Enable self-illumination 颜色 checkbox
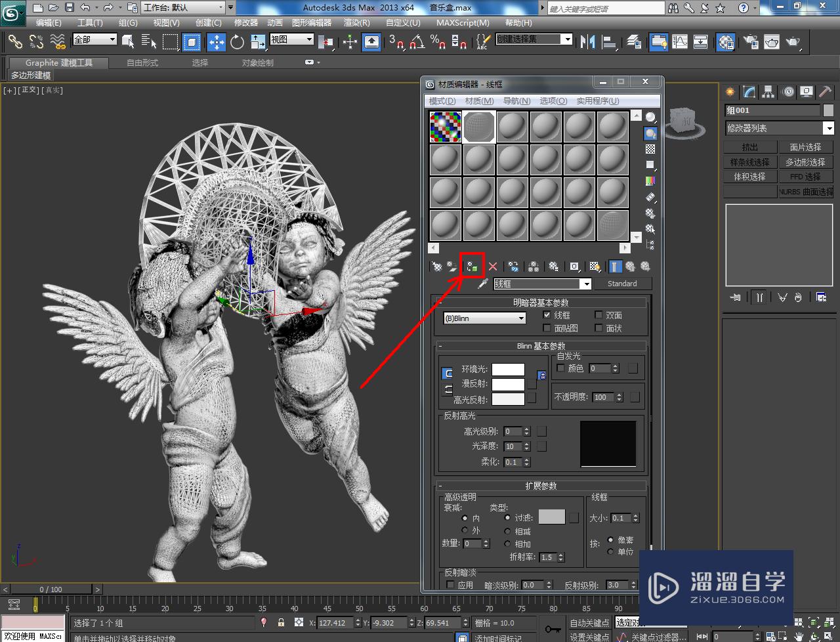The width and height of the screenshot is (840, 642). pyautogui.click(x=560, y=368)
